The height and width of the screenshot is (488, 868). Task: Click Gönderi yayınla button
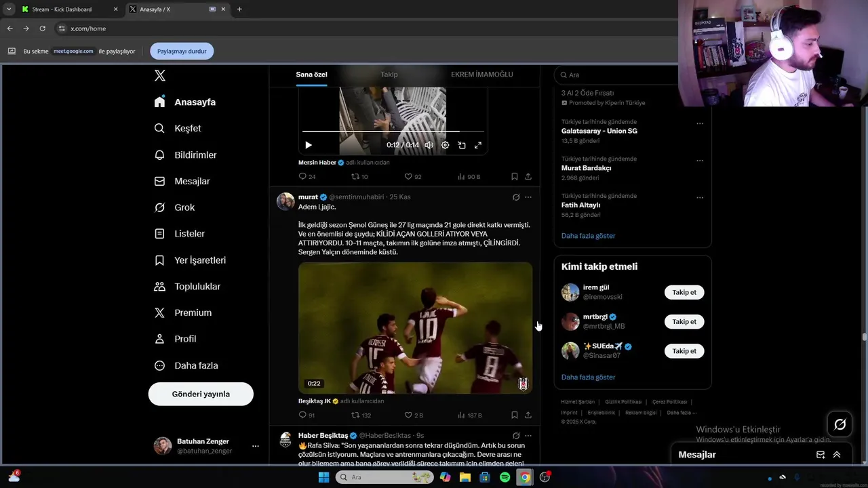[x=201, y=394]
